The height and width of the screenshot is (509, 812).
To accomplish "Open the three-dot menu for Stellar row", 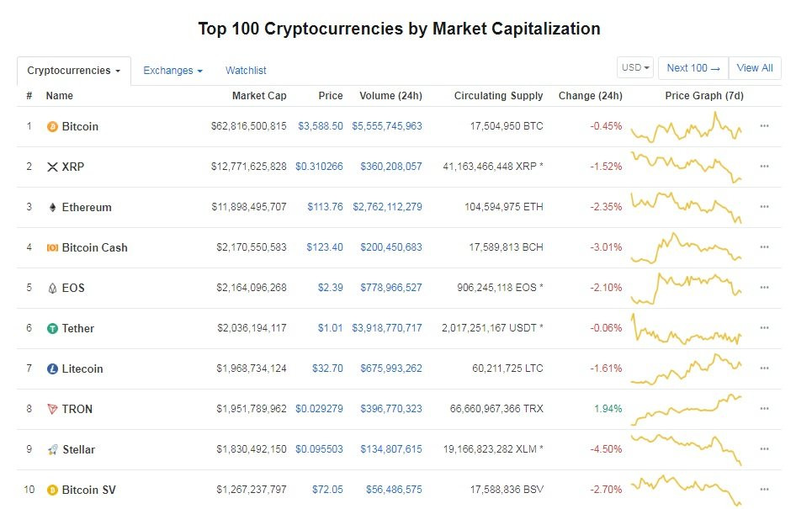I will pyautogui.click(x=764, y=449).
